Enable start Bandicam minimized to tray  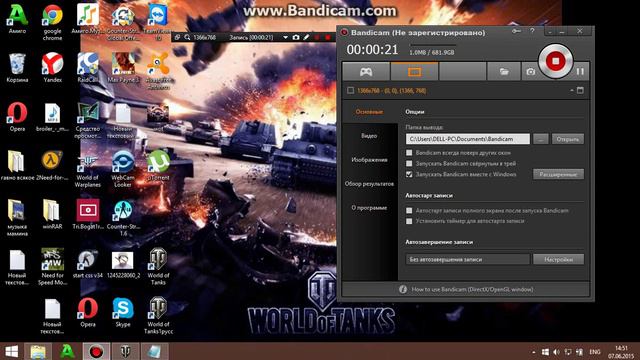(409, 163)
